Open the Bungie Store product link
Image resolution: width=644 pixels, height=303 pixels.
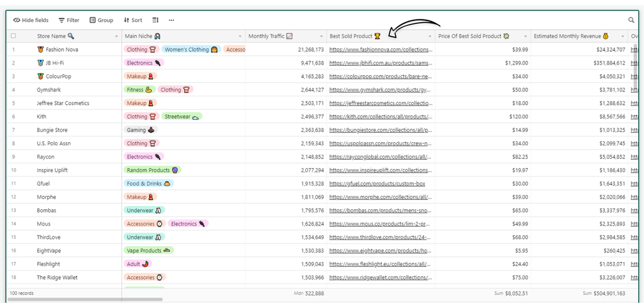(x=381, y=130)
